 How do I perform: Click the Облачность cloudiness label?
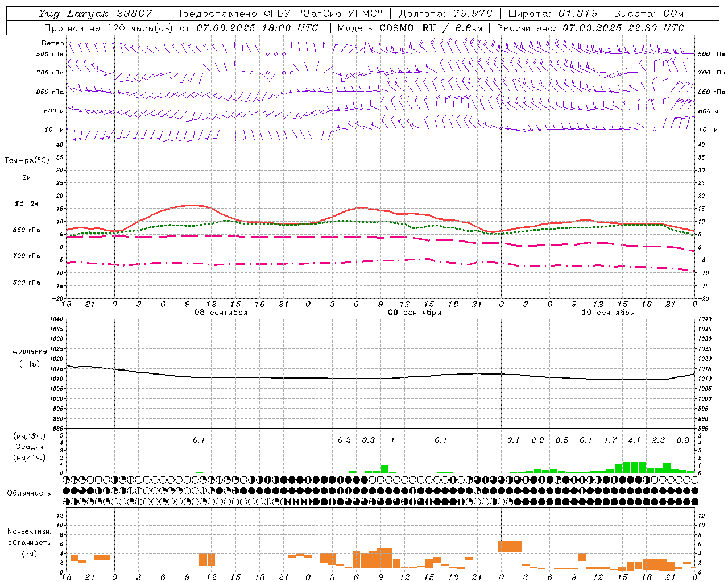pyautogui.click(x=29, y=493)
